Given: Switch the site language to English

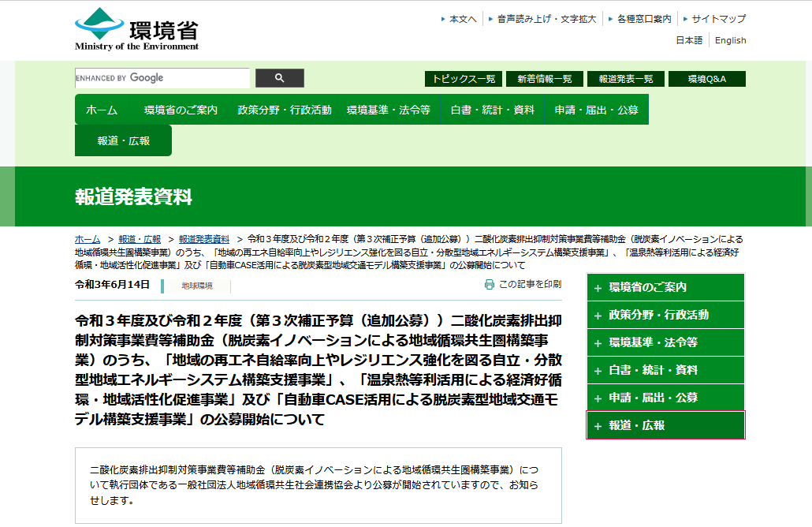Looking at the screenshot, I should point(730,40).
